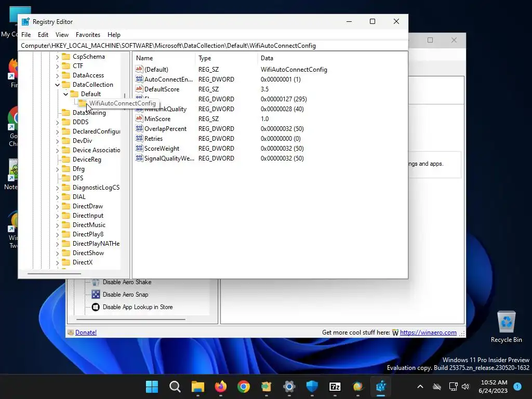Expand the DataAccess key
Viewport: 532px width, 399px height.
(57, 76)
